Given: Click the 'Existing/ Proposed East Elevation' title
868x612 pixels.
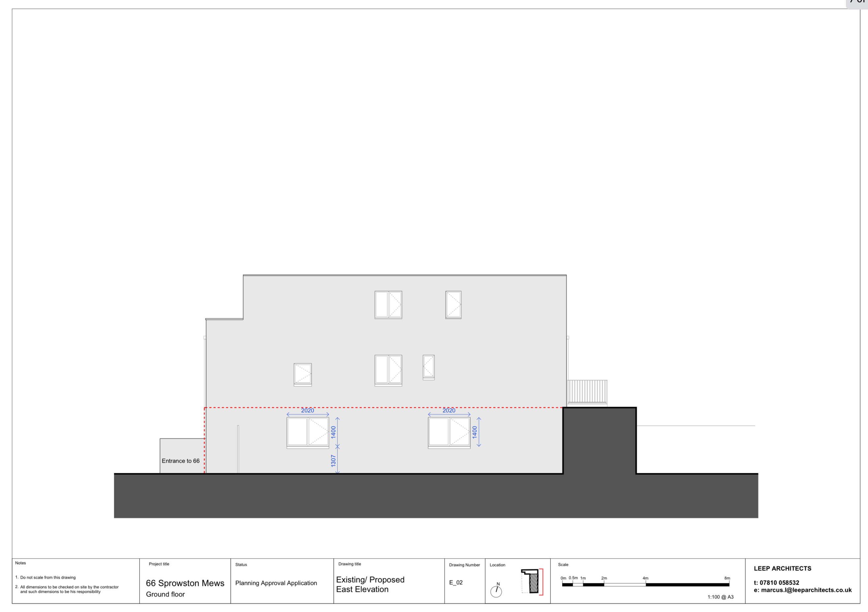Looking at the screenshot, I should (370, 584).
